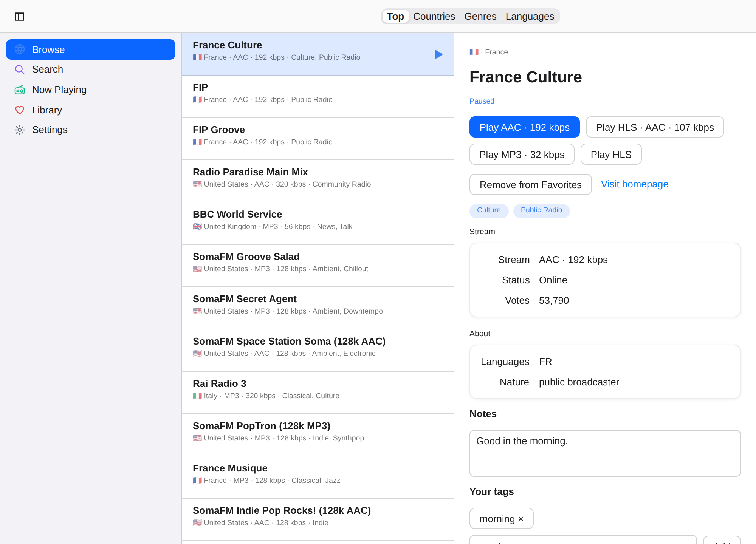Play France Culture with the arrow icon
This screenshot has height=544, width=756.
click(x=438, y=54)
